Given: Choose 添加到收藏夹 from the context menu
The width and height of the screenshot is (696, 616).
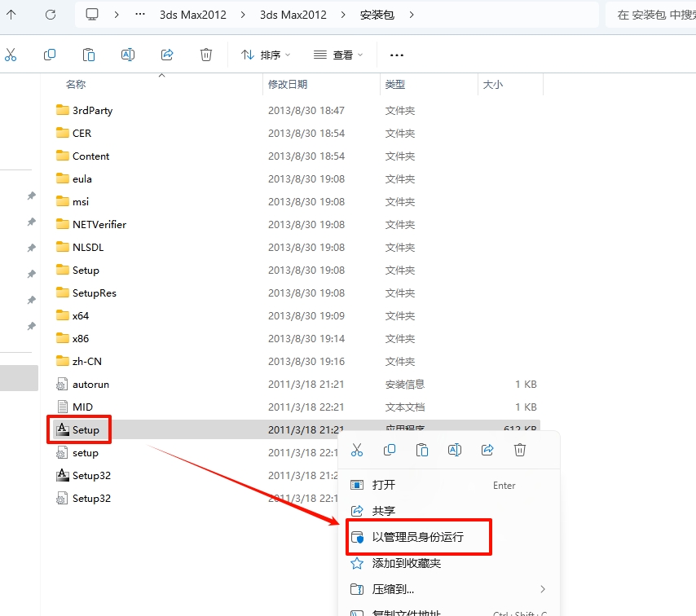Looking at the screenshot, I should coord(406,563).
